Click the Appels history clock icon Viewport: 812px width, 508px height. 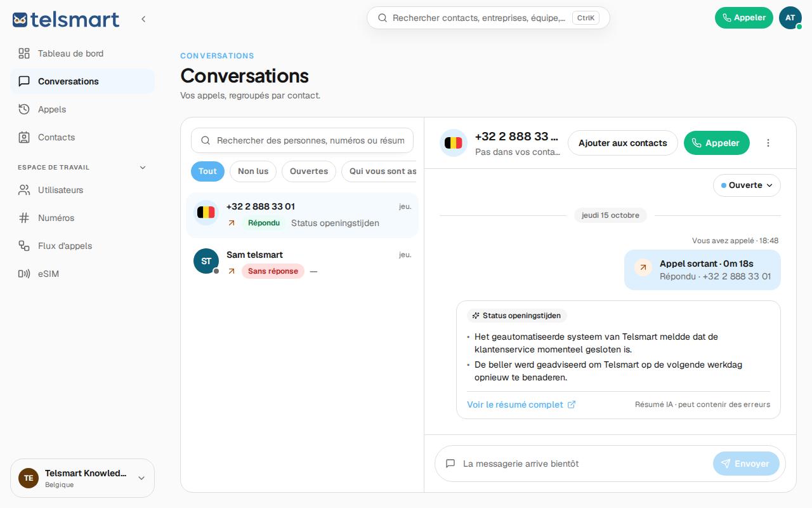tap(24, 109)
